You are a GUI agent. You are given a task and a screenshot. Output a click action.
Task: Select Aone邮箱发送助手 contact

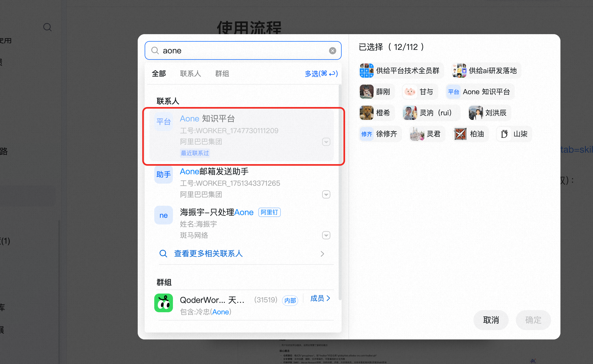242,183
